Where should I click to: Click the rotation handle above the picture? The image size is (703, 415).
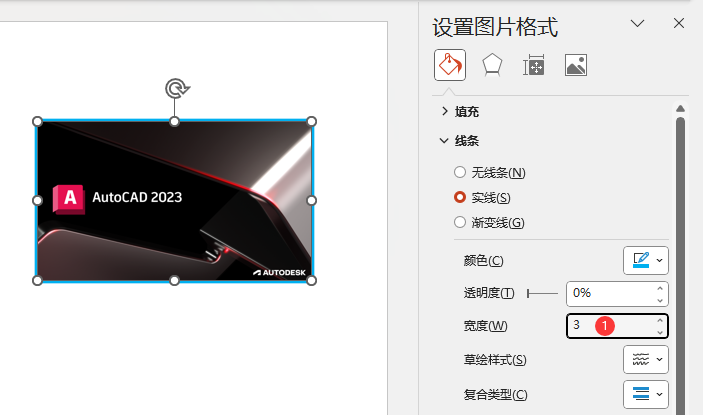pyautogui.click(x=177, y=88)
